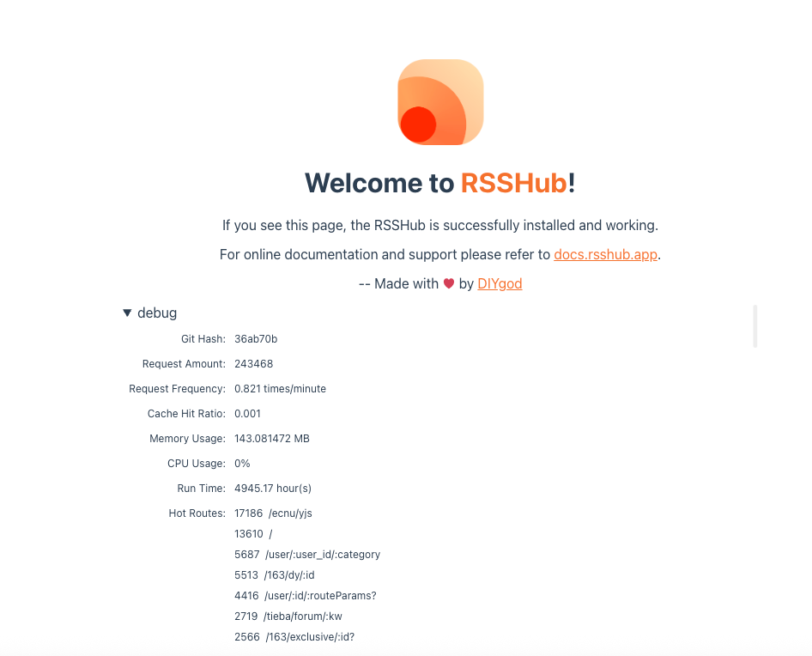812x656 pixels.
Task: Click the CPU Usage value 0%
Action: tap(242, 464)
